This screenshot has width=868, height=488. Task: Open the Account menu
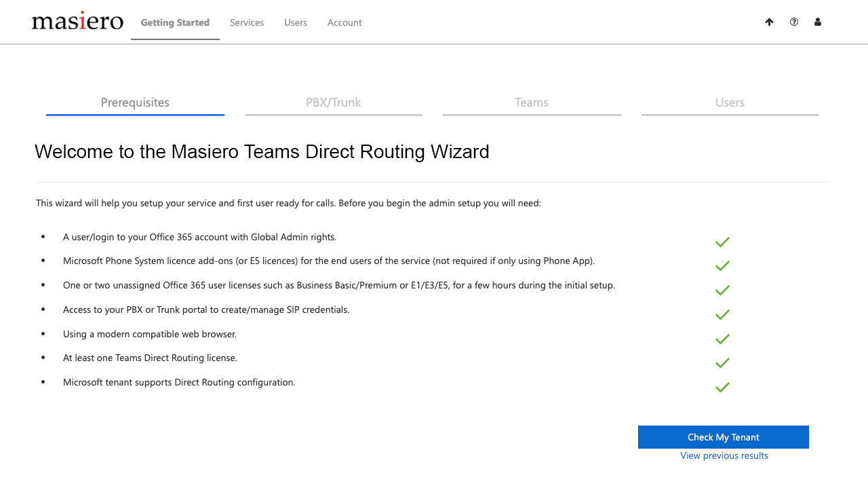pyautogui.click(x=344, y=22)
